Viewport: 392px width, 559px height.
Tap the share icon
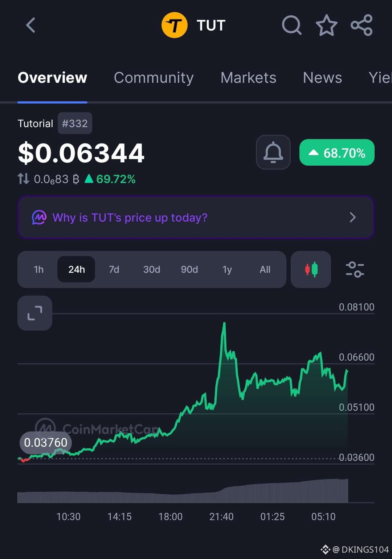(x=362, y=25)
